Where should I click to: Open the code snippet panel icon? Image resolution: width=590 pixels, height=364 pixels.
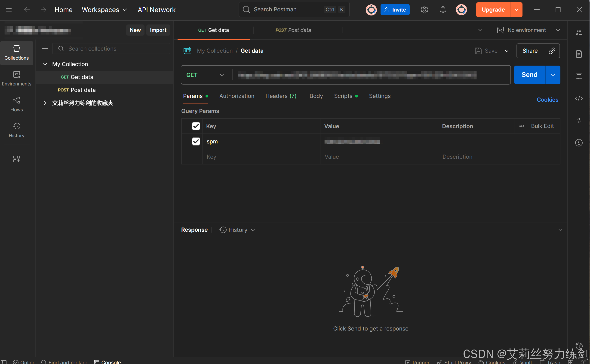pyautogui.click(x=579, y=98)
